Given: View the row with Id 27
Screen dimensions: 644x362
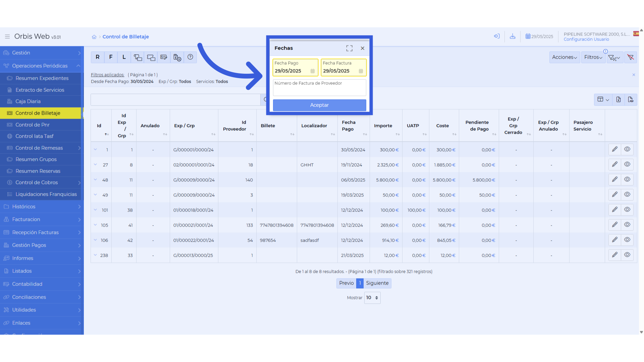Looking at the screenshot, I should coord(627,165).
